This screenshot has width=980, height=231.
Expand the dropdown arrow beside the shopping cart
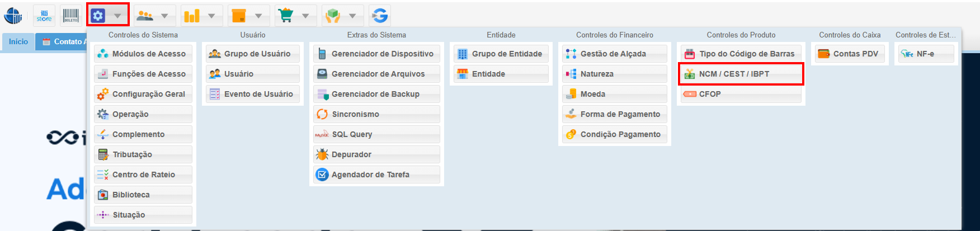305,16
